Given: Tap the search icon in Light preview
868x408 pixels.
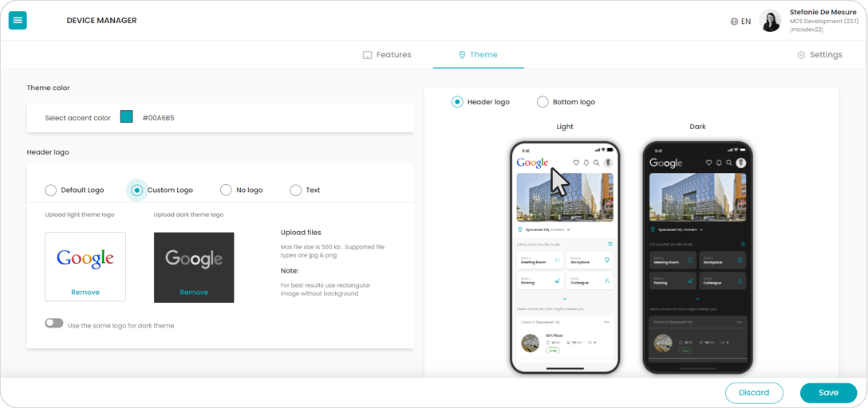Looking at the screenshot, I should (596, 163).
